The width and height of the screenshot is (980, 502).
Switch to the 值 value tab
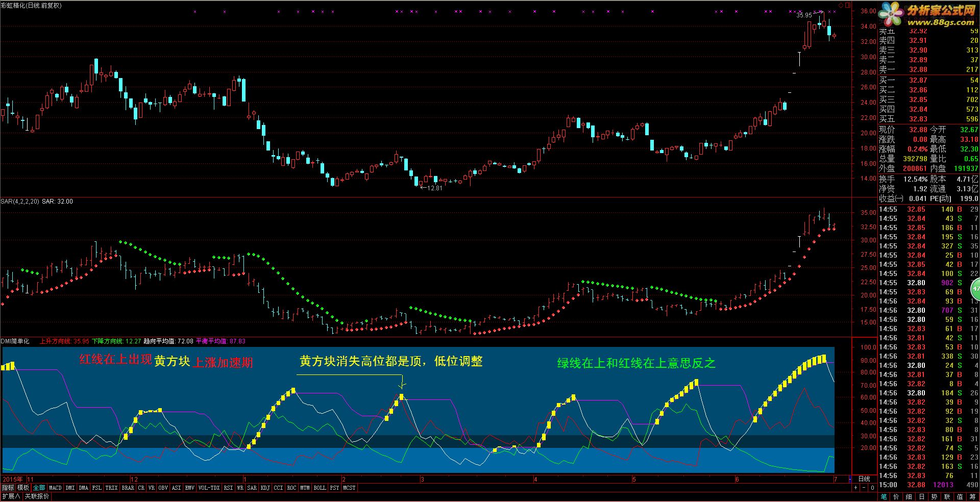click(960, 496)
